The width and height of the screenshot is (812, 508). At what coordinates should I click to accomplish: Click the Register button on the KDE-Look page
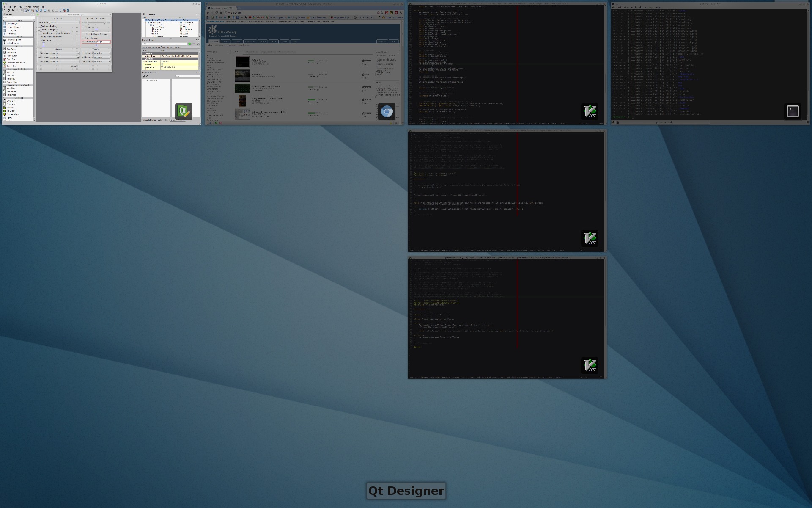[382, 41]
